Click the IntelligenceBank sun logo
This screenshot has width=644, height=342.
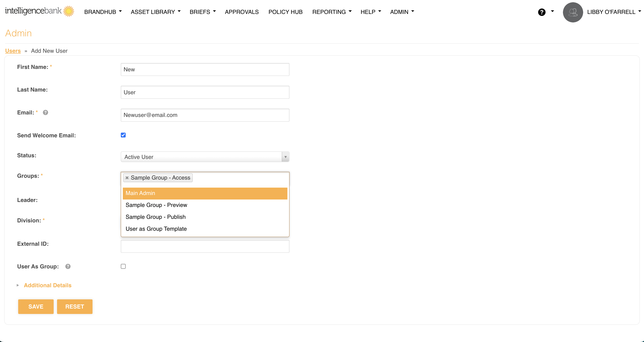click(68, 11)
